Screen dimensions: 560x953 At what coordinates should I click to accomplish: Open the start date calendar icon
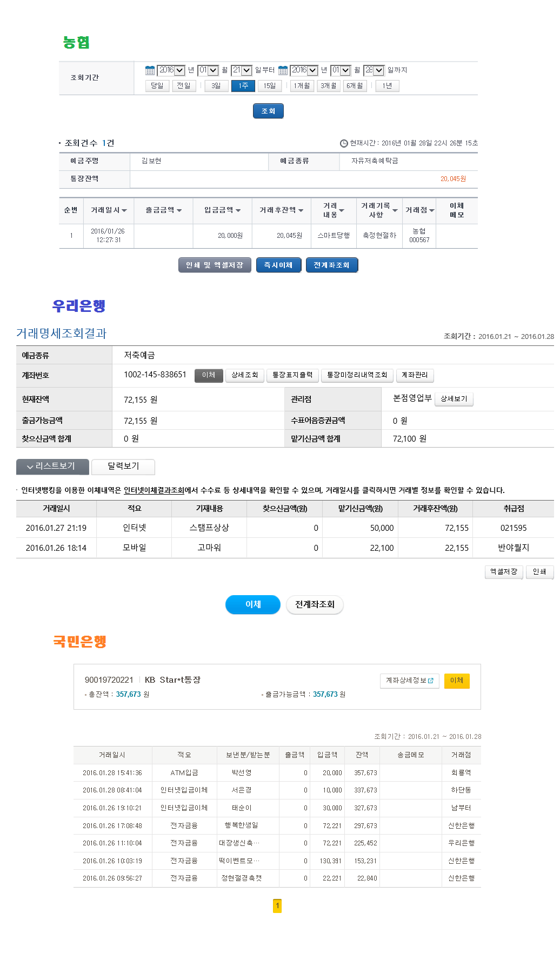(x=150, y=70)
